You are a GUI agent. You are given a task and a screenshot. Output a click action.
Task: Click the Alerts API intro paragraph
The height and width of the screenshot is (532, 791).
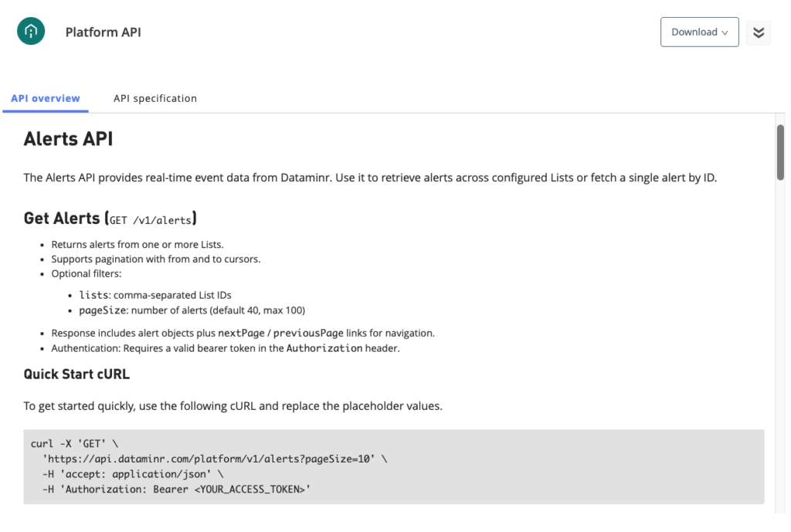[x=371, y=178]
